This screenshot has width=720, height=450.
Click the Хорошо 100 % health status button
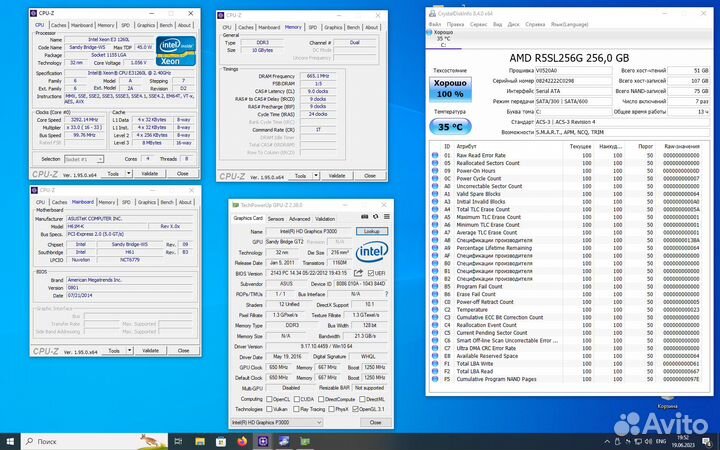pyautogui.click(x=450, y=89)
